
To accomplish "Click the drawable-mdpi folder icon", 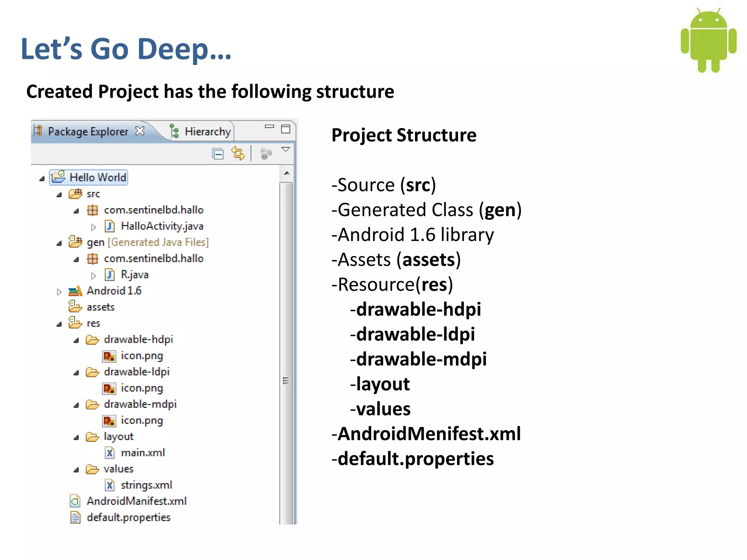I will [92, 405].
